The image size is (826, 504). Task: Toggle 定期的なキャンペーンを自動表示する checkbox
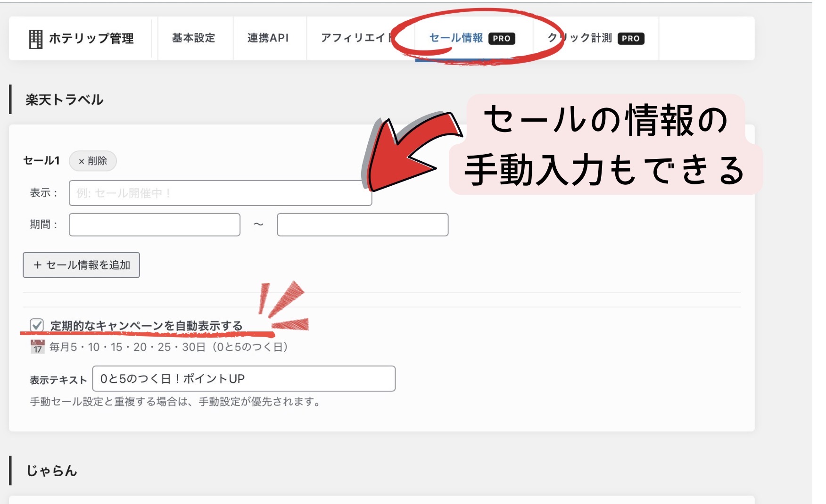point(37,325)
